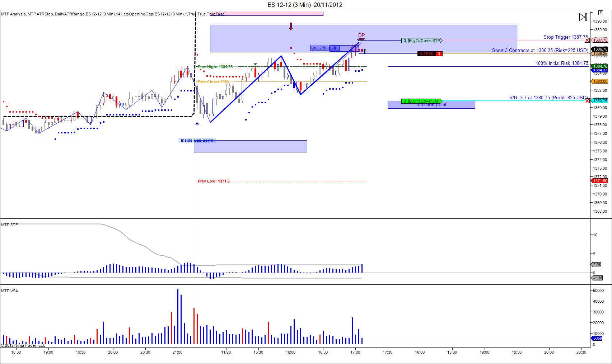Image resolution: width=612 pixels, height=364 pixels.
Task: Click the R/R: 3.7 at 1380.75 label
Action: point(548,98)
